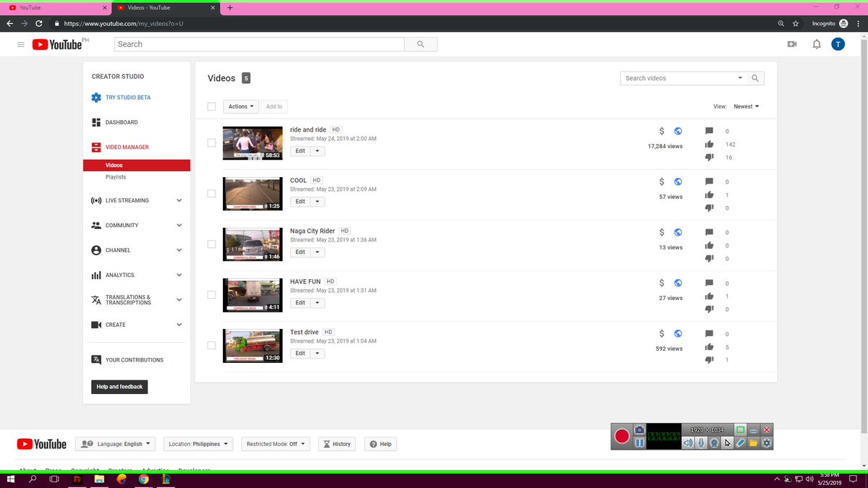Image resolution: width=868 pixels, height=488 pixels.
Task: Open the account avatar T
Action: 838,45
